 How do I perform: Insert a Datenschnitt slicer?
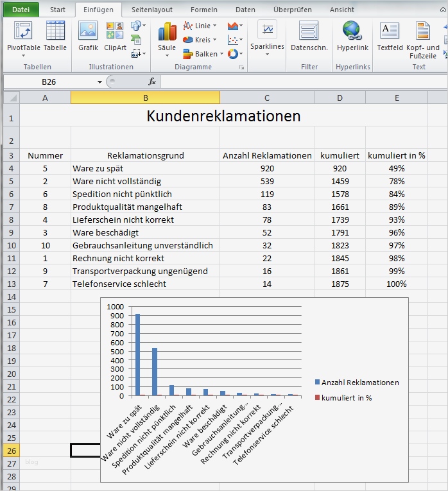pos(309,35)
